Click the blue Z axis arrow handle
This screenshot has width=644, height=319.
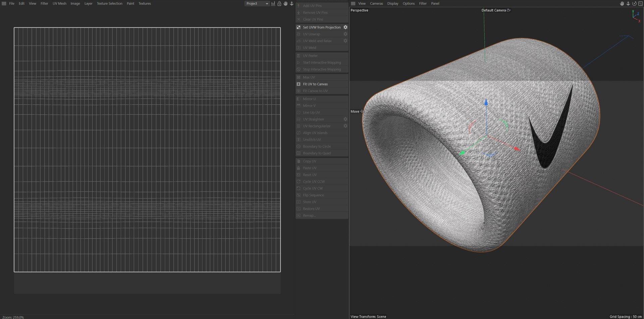(486, 102)
